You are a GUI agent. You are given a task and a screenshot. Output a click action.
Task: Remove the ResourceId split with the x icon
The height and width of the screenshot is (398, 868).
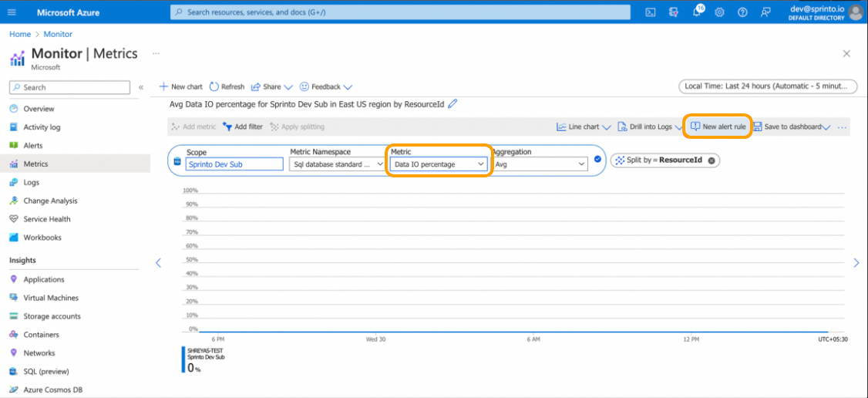click(712, 160)
